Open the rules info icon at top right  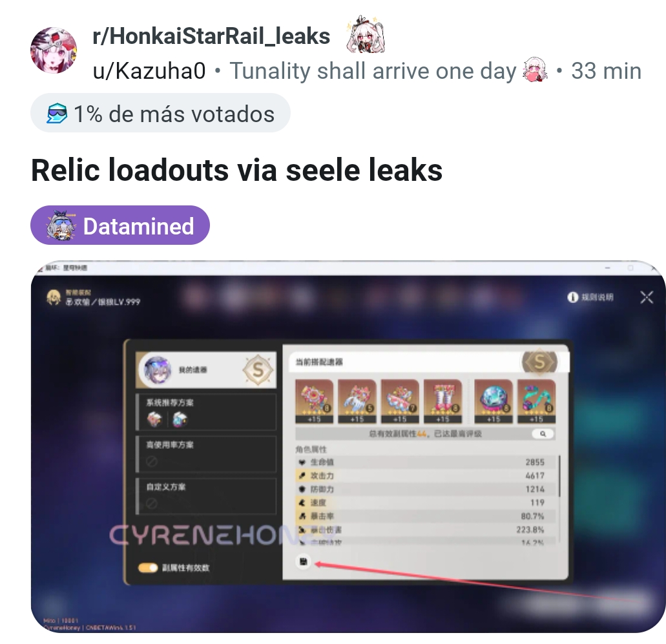pos(572,297)
